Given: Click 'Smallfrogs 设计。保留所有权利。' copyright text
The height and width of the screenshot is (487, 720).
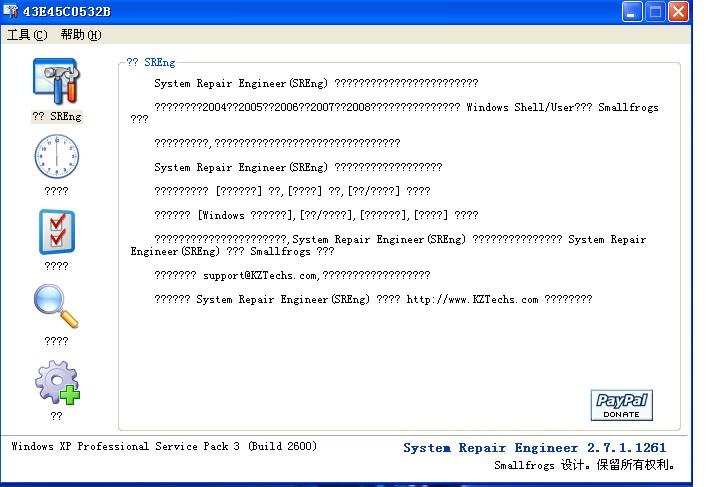Looking at the screenshot, I should (584, 465).
